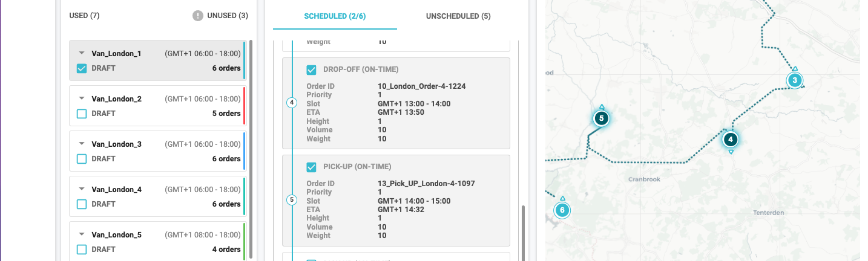Image resolution: width=868 pixels, height=261 pixels.
Task: Open the Scheduled (2/6) tab
Action: tap(334, 16)
